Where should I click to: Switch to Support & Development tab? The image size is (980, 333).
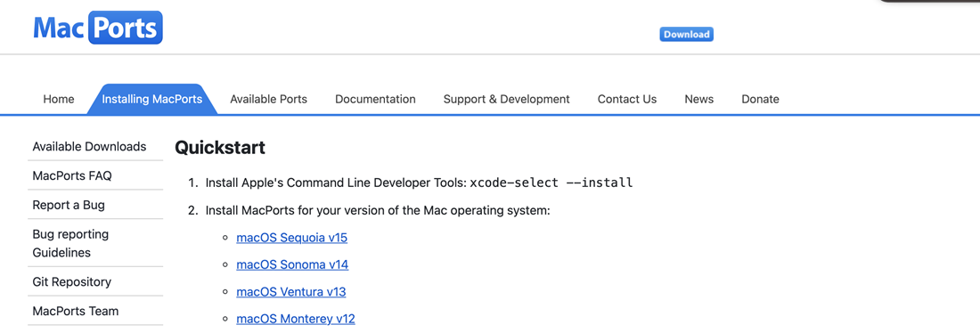506,100
